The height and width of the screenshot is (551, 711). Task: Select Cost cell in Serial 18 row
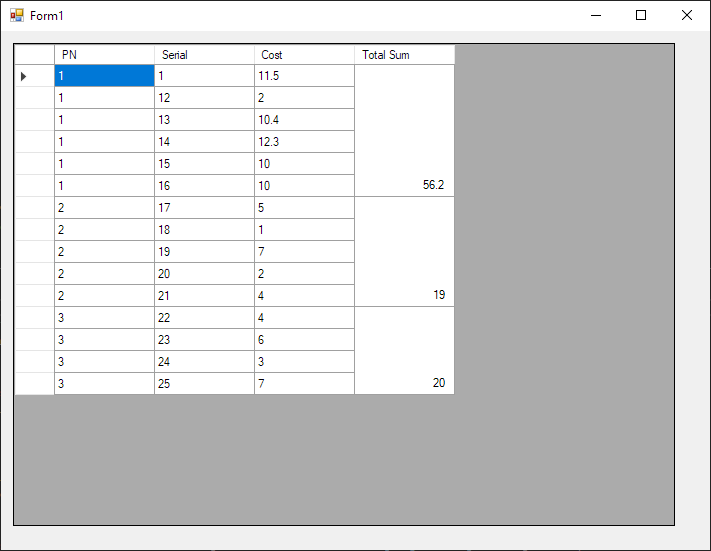click(304, 229)
